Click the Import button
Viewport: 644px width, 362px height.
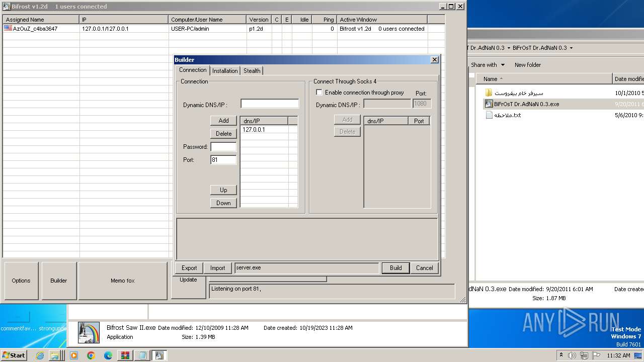pyautogui.click(x=218, y=268)
